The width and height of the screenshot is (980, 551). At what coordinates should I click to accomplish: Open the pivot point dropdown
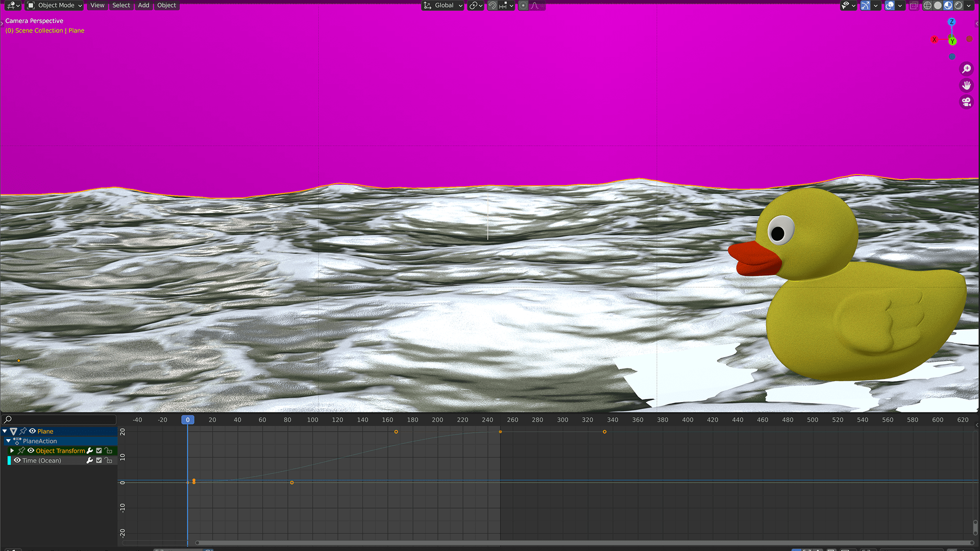(476, 5)
